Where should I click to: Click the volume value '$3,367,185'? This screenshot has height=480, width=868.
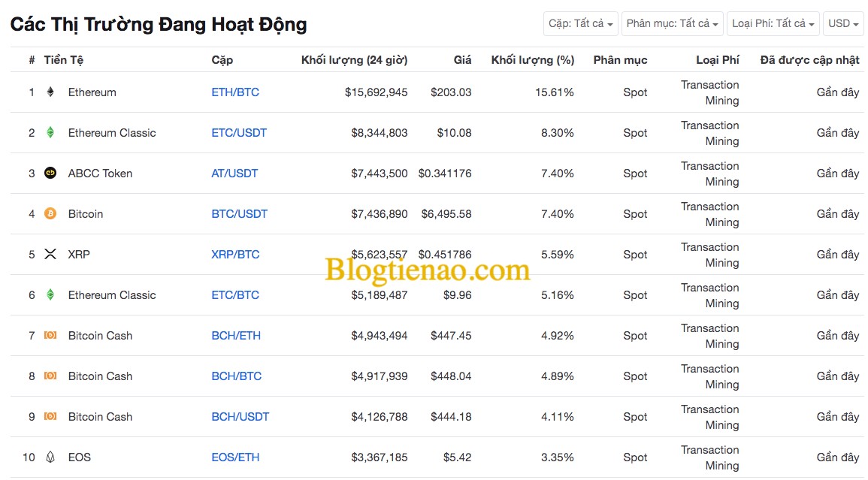click(x=380, y=457)
